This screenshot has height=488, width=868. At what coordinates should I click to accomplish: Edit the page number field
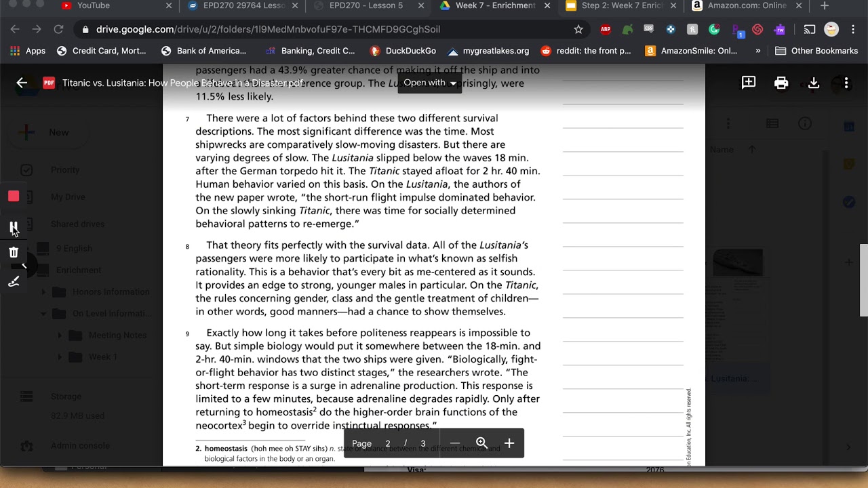tap(388, 444)
